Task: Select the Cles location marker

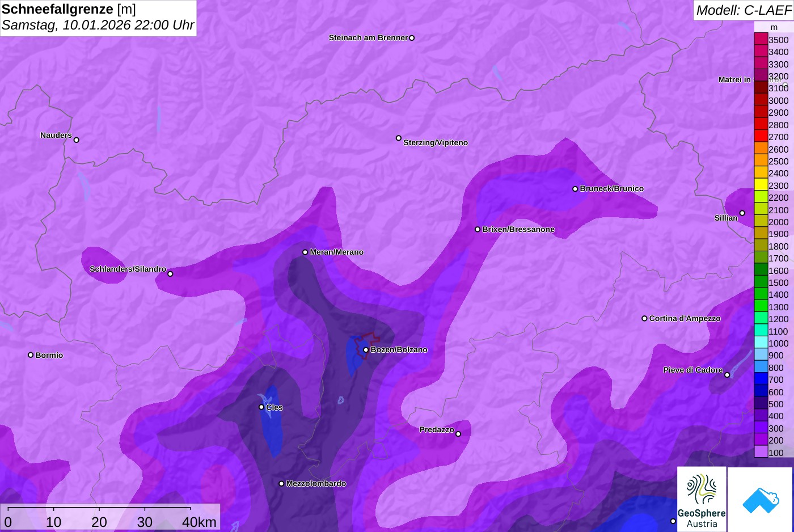Action: click(261, 407)
